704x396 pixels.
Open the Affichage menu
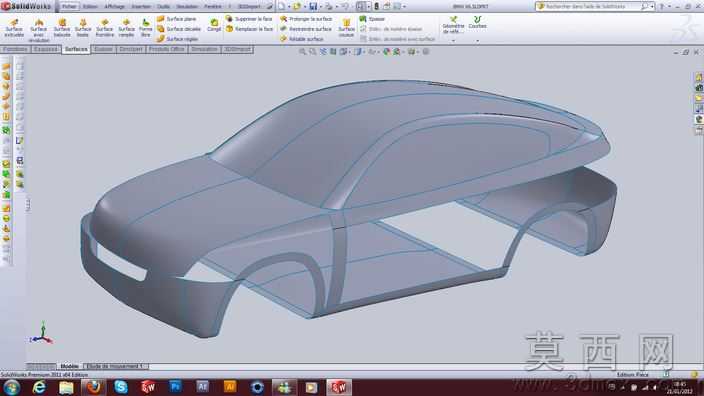[114, 6]
